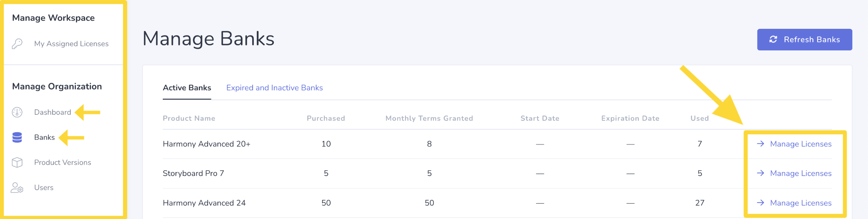Manage Licenses for Storyboard Pro 7

801,173
